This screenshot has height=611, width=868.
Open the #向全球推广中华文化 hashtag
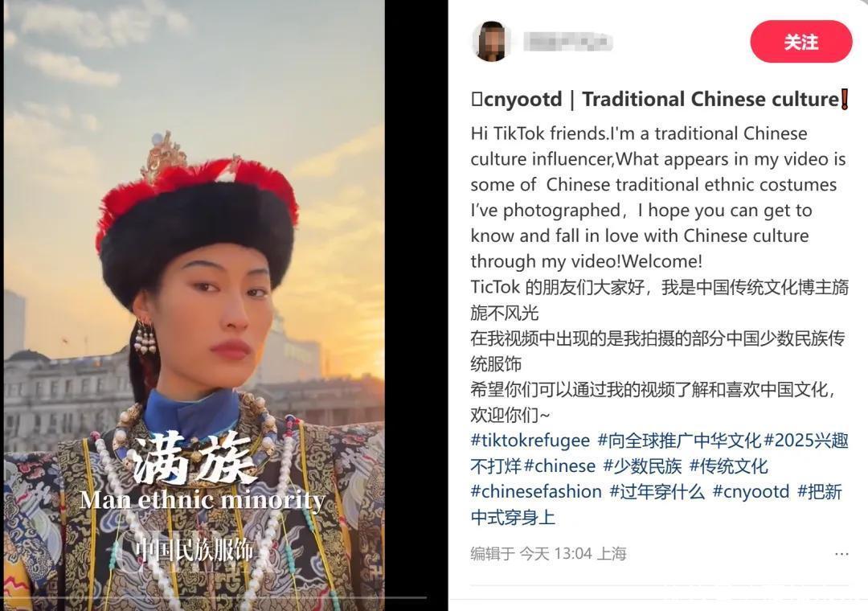point(679,441)
